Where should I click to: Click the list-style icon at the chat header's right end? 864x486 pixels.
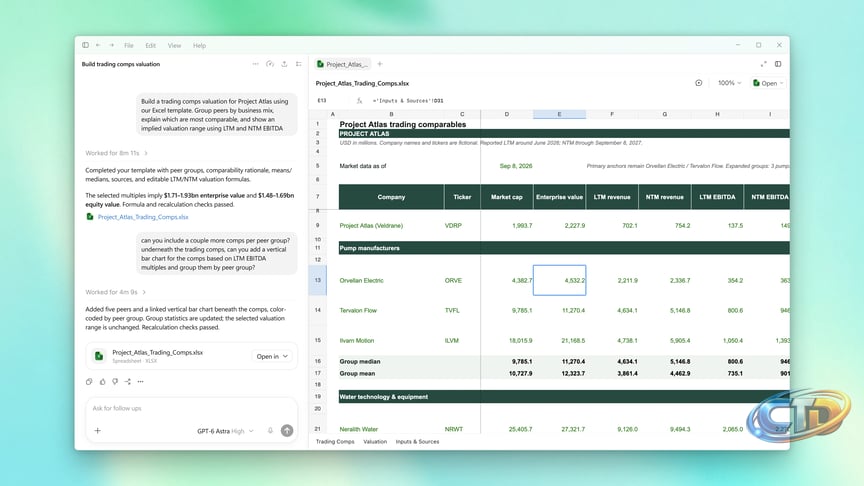pos(299,64)
